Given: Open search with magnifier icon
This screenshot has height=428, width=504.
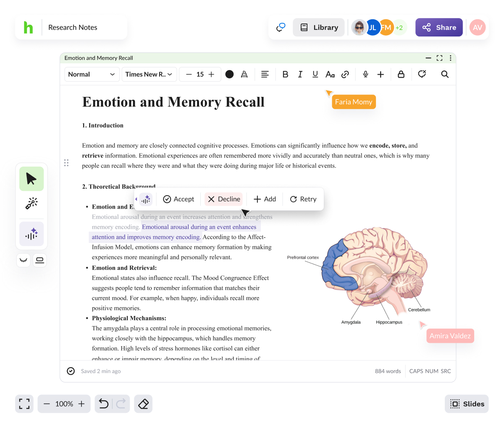Looking at the screenshot, I should (445, 74).
